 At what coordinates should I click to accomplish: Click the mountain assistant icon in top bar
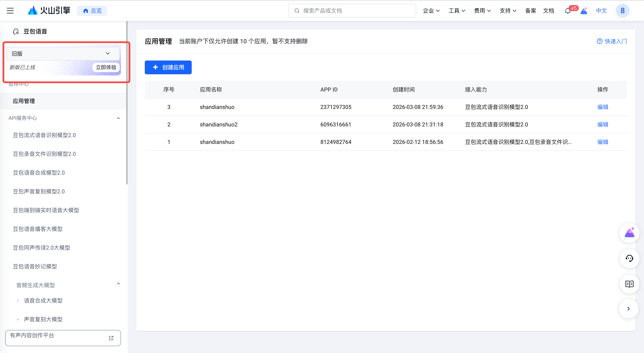pos(584,11)
